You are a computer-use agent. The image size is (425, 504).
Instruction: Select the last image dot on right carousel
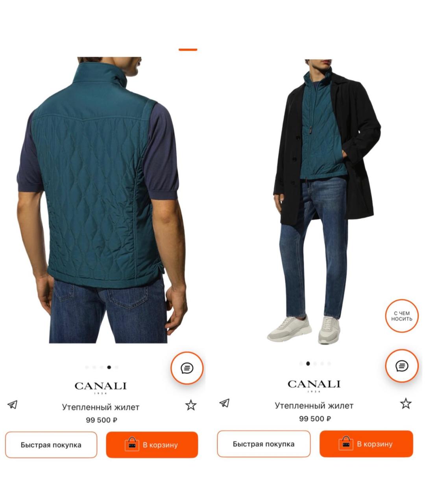tap(329, 364)
